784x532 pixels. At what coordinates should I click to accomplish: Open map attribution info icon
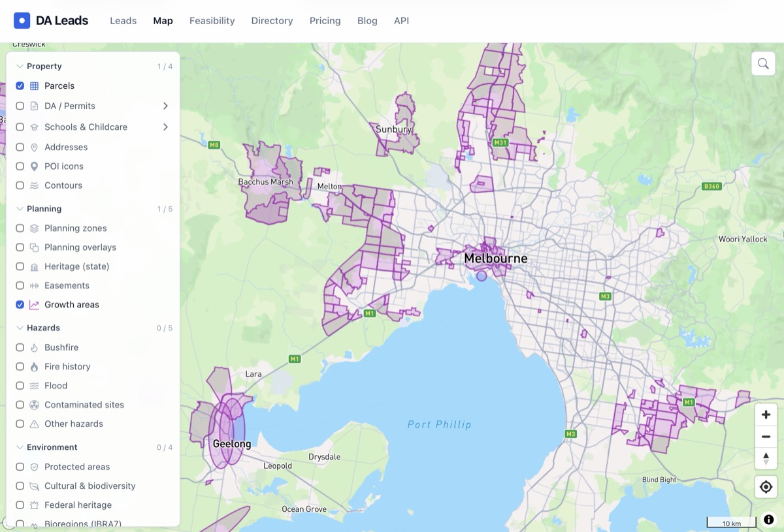tap(769, 520)
